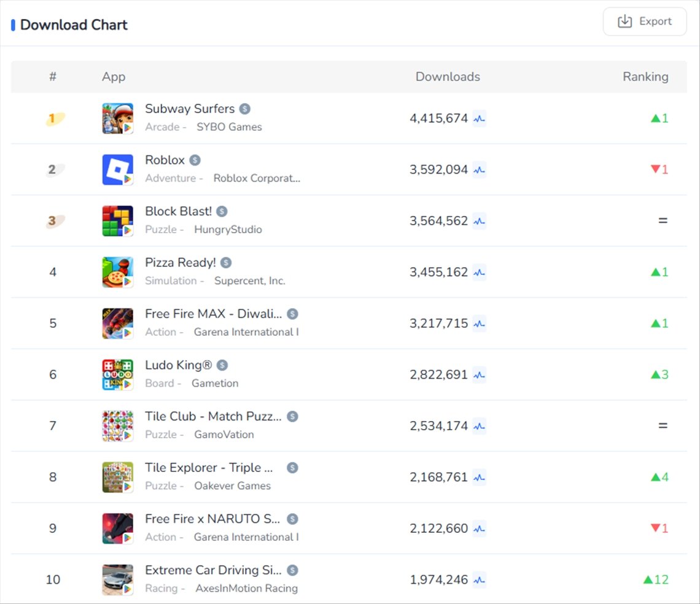Click dollar badge beside Tile Explorer
The width and height of the screenshot is (700, 604).
click(292, 468)
